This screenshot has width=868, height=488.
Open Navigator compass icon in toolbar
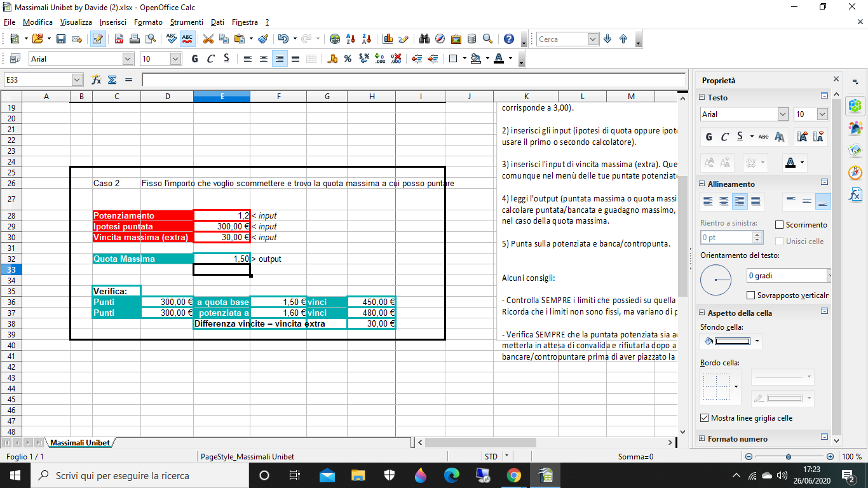pyautogui.click(x=440, y=39)
